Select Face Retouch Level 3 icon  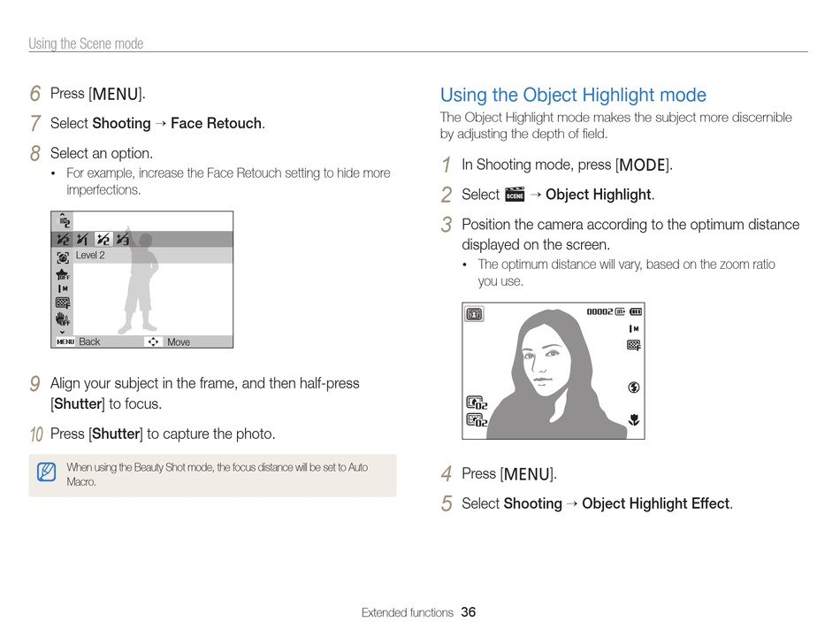tap(123, 239)
